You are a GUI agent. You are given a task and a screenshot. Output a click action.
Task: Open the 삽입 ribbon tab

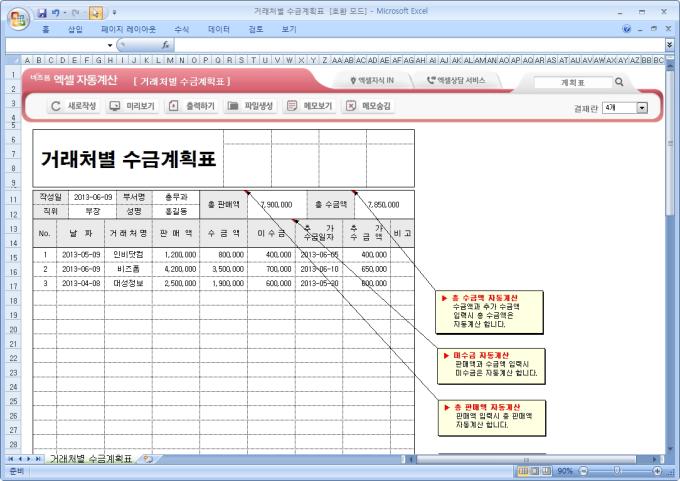[75, 30]
